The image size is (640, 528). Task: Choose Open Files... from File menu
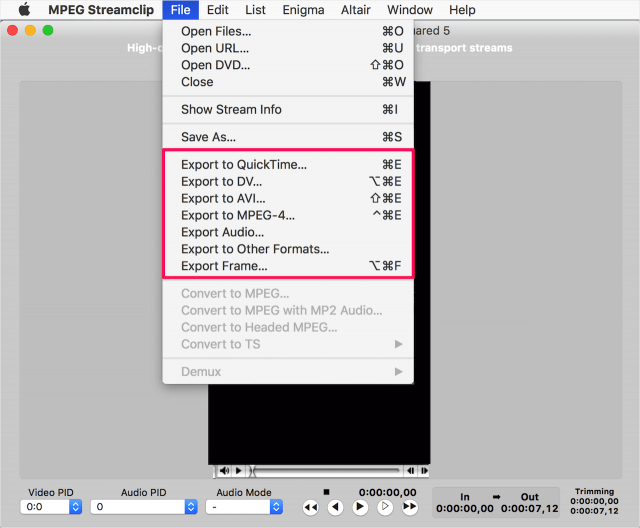tap(288, 31)
